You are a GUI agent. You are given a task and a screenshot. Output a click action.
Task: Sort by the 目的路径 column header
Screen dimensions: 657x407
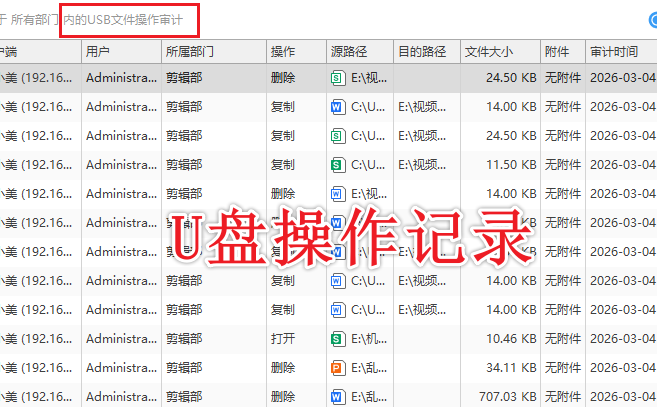point(427,52)
